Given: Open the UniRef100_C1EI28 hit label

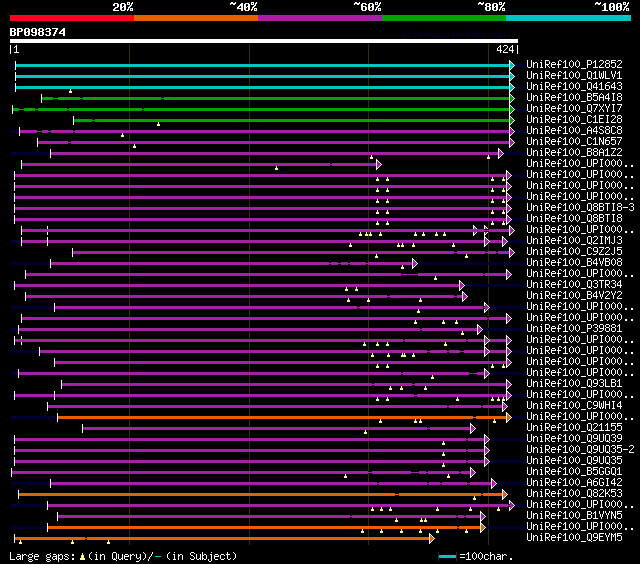Looking at the screenshot, I should pyautogui.click(x=574, y=120).
